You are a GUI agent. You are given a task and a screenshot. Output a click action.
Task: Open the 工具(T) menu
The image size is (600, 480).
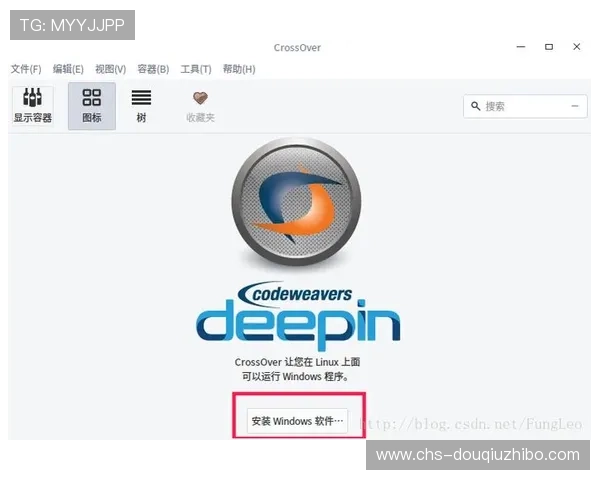pos(196,69)
